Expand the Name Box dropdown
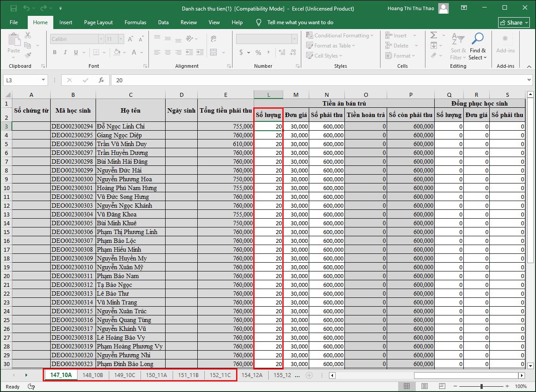Viewport: 536px width, 392px height. tap(43, 81)
